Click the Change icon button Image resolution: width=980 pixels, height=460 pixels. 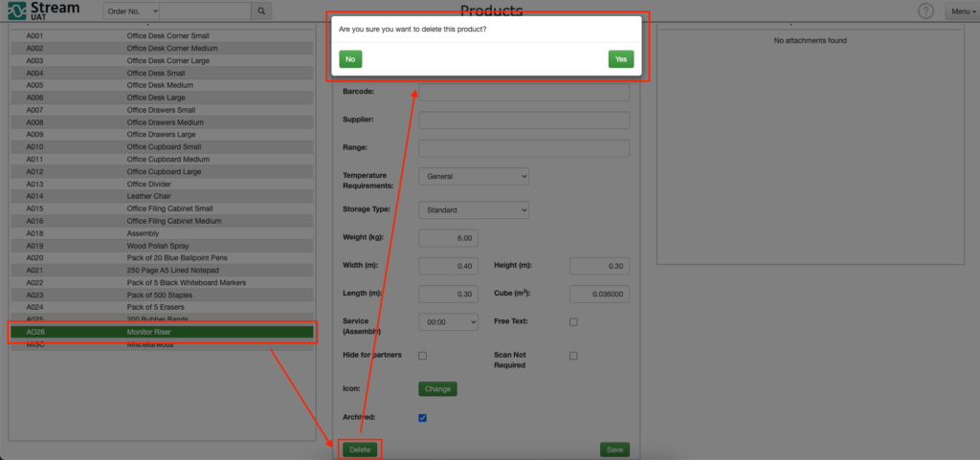point(437,389)
